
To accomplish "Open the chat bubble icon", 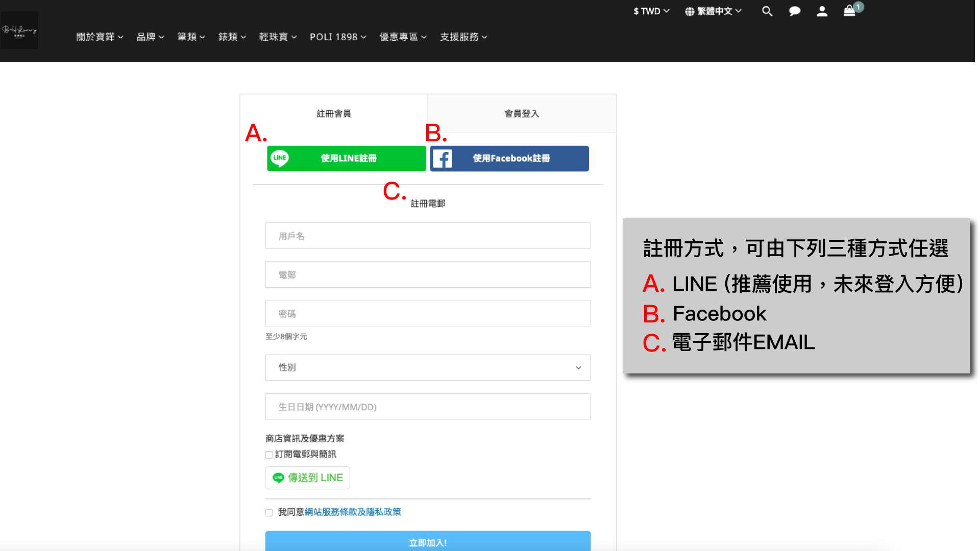I will [x=794, y=11].
